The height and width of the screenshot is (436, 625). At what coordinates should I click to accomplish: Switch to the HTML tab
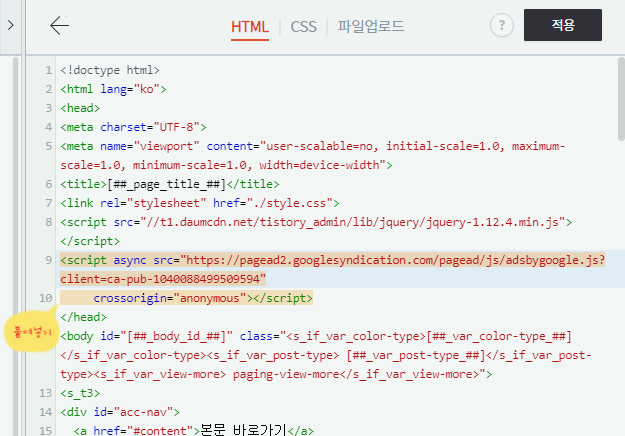[250, 27]
